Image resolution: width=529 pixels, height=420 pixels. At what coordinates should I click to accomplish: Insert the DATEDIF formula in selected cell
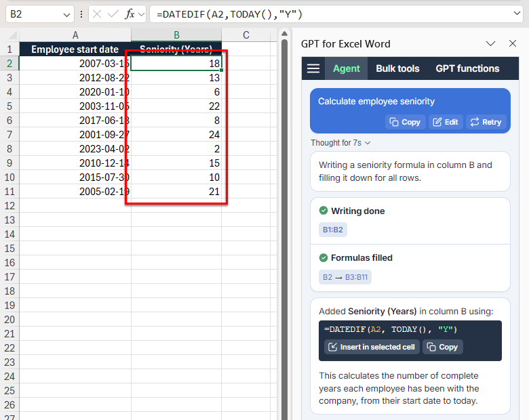(372, 347)
